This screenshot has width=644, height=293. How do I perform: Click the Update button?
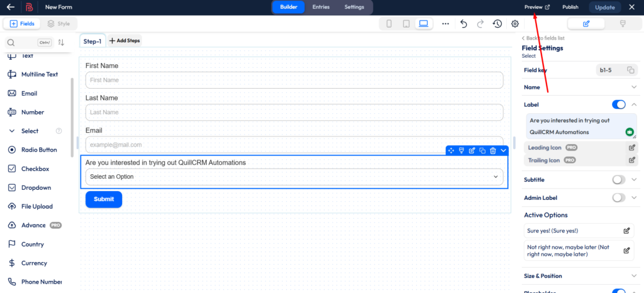(605, 8)
